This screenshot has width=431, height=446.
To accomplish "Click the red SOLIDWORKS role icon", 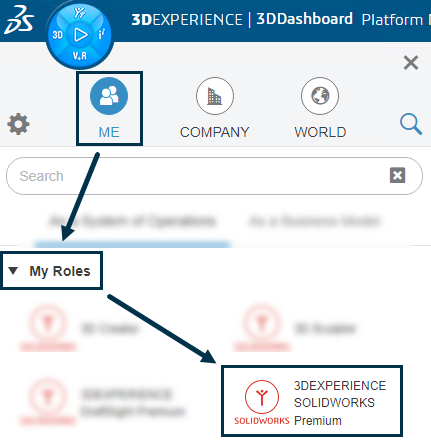I will 262,397.
